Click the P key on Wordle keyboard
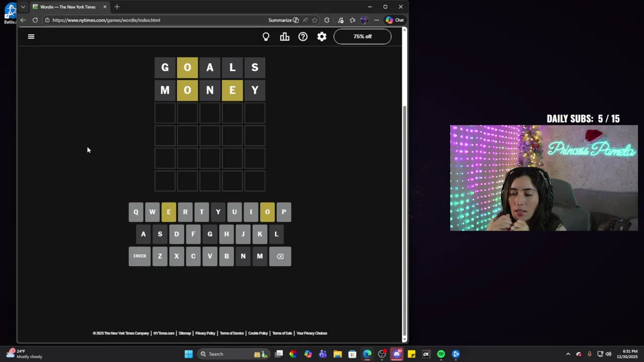The height and width of the screenshot is (362, 644). click(284, 212)
